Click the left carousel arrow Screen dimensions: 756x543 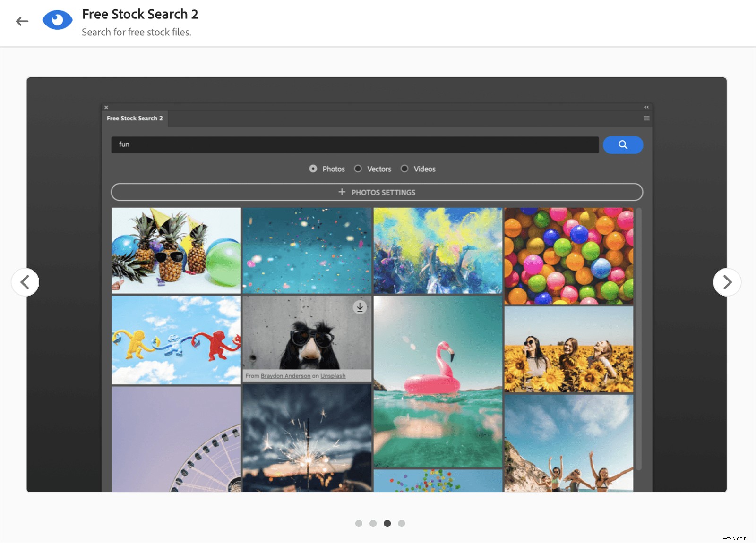pos(26,282)
